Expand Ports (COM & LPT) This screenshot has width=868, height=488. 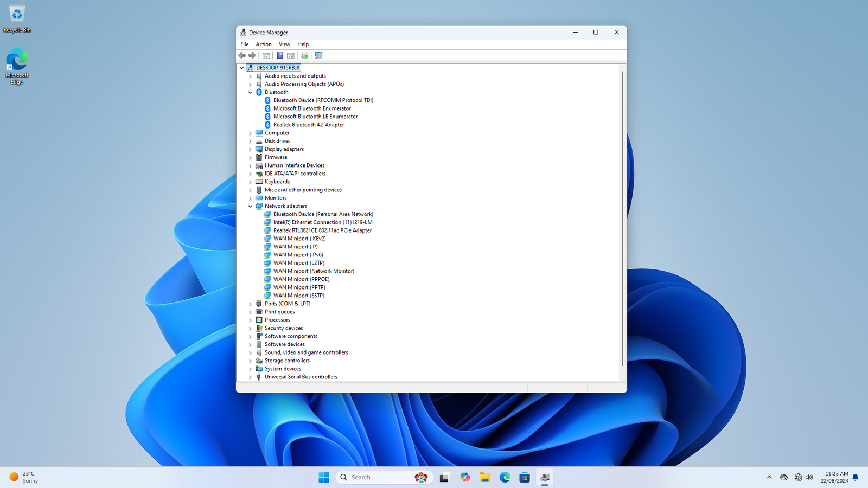pyautogui.click(x=250, y=304)
